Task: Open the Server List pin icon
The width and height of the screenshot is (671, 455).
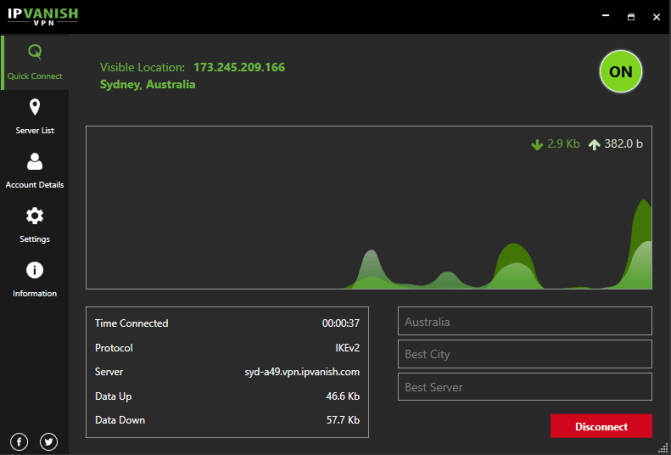Action: click(35, 107)
